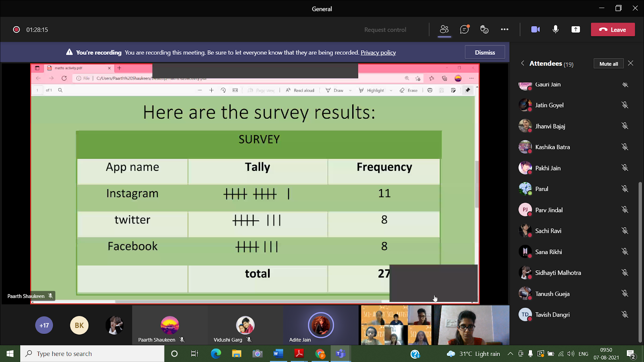Click the PDF print icon

[430, 90]
